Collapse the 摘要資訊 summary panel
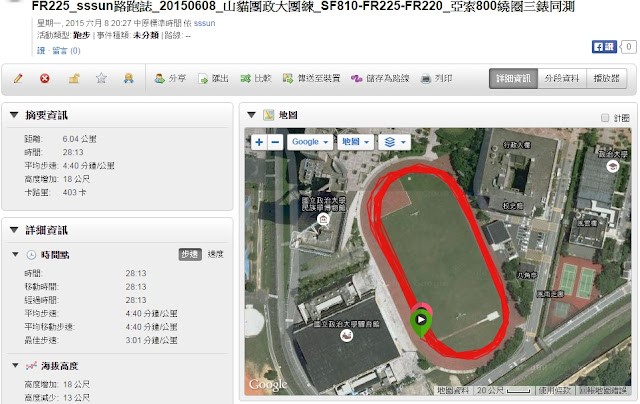The image size is (640, 404). [x=14, y=115]
